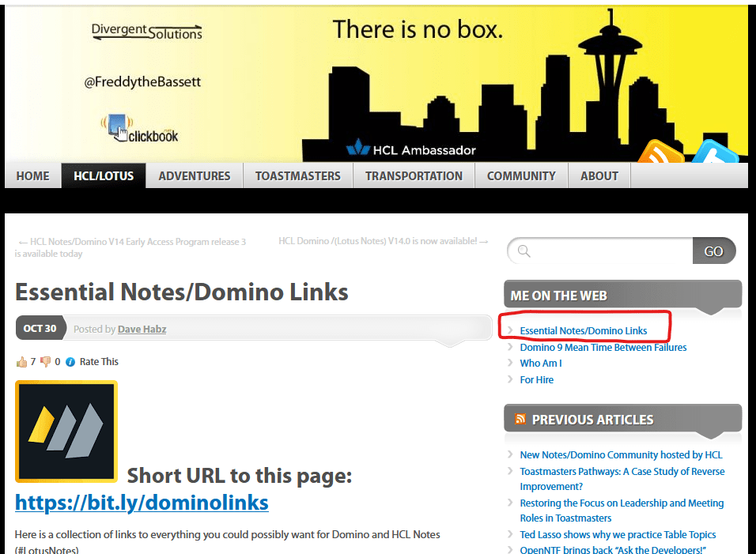Click the HCL Domino logo image
The image size is (756, 554).
pos(66,432)
